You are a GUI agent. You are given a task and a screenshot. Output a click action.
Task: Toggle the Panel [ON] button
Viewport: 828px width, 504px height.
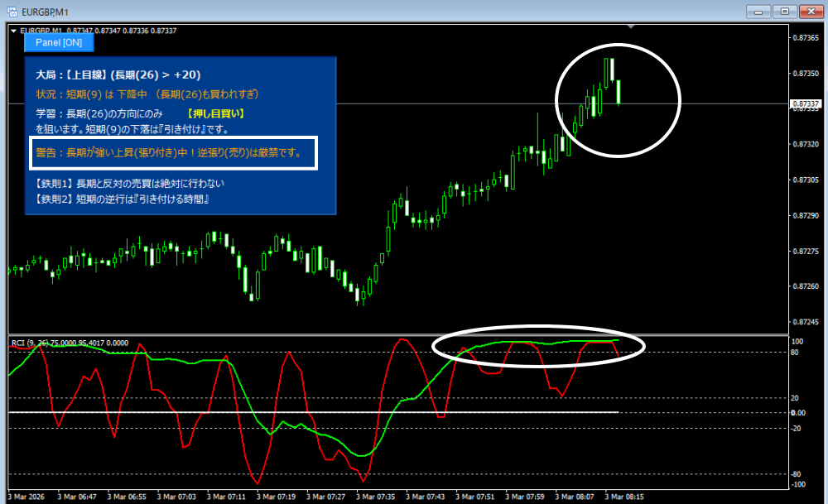tap(59, 42)
